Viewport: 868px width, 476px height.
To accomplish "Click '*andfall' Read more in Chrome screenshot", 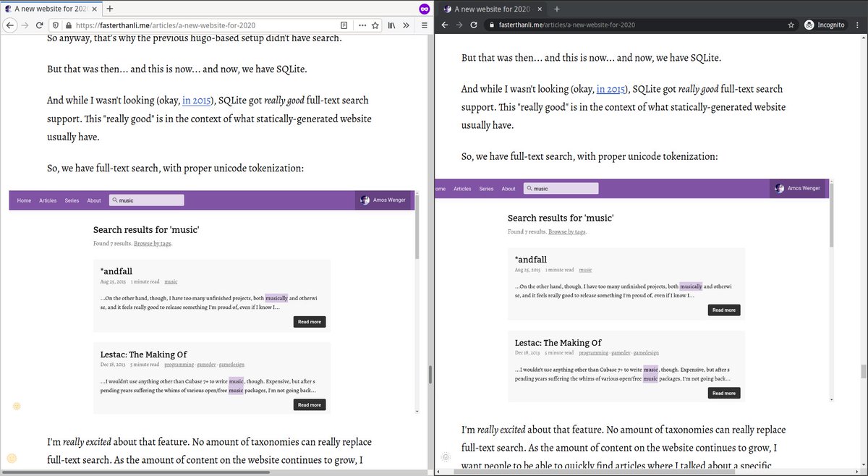I will pyautogui.click(x=724, y=310).
